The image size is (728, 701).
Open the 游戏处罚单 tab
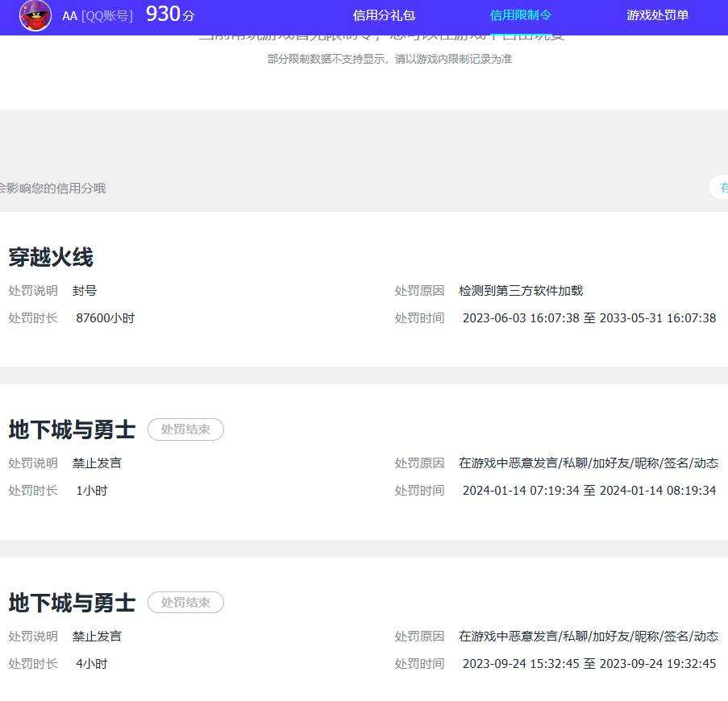[657, 15]
